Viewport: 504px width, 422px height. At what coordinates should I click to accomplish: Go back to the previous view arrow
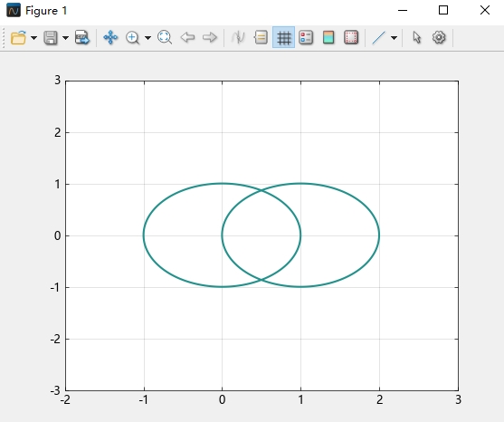click(x=187, y=38)
